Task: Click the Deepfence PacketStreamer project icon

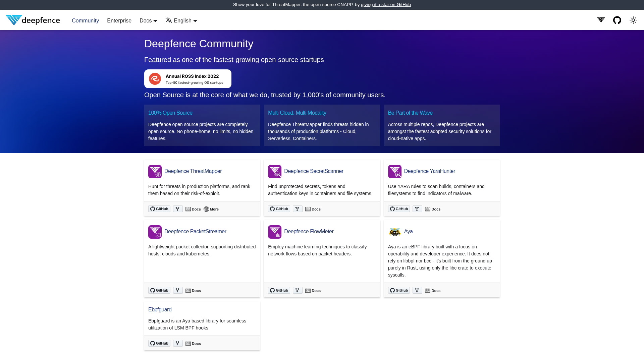Action: 155,232
